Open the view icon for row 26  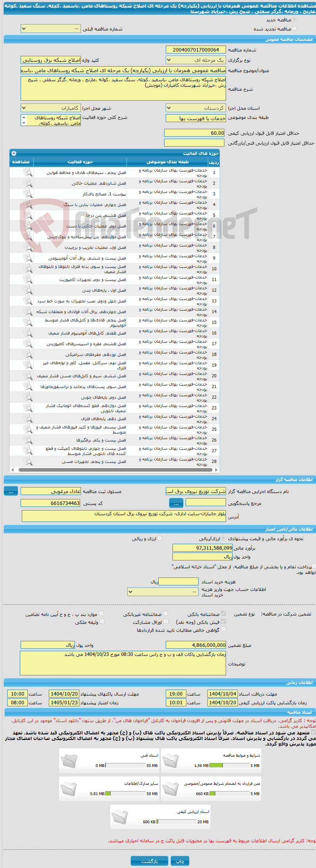pos(28,440)
